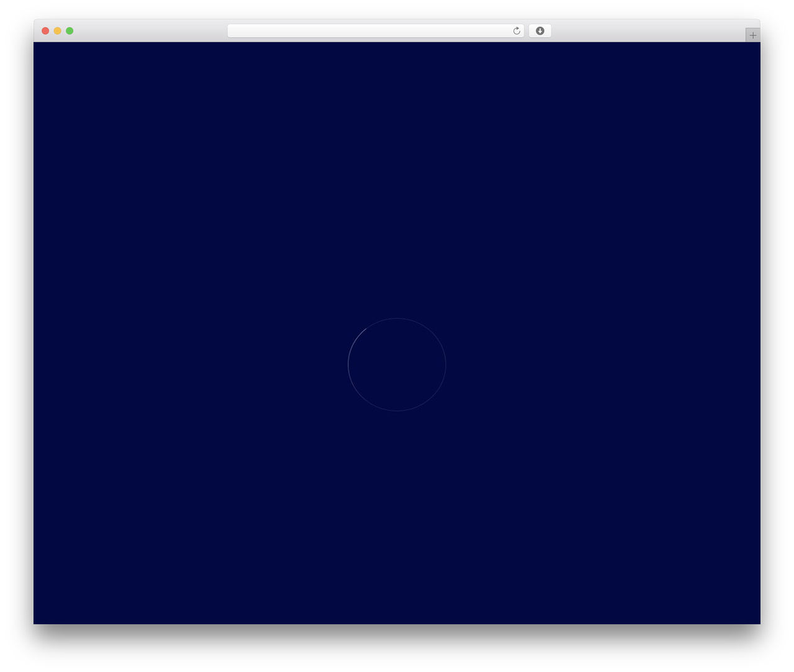This screenshot has width=794, height=672.
Task: Add a new tab with plus button
Action: 752,35
